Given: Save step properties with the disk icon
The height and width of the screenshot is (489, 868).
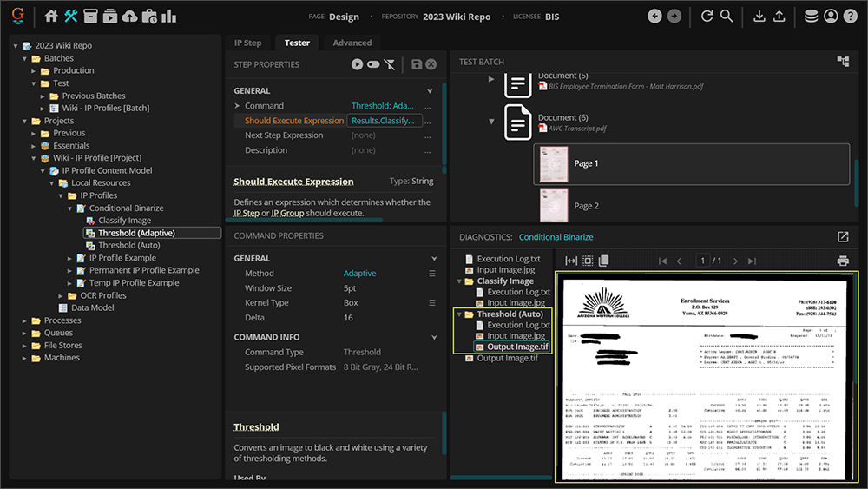Looking at the screenshot, I should 417,64.
